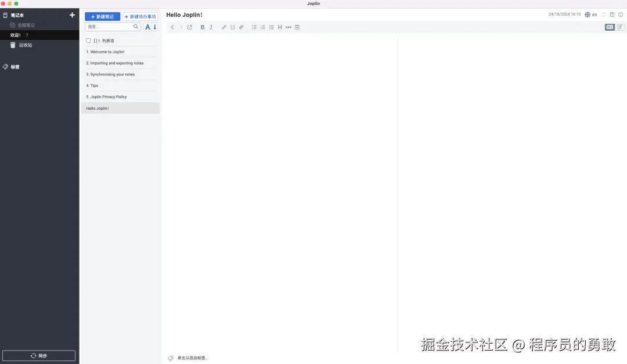Insert a heading with the H icon
This screenshot has width=627, height=364.
(x=279, y=27)
